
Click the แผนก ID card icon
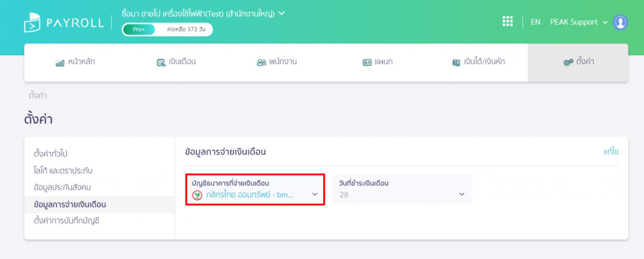367,63
